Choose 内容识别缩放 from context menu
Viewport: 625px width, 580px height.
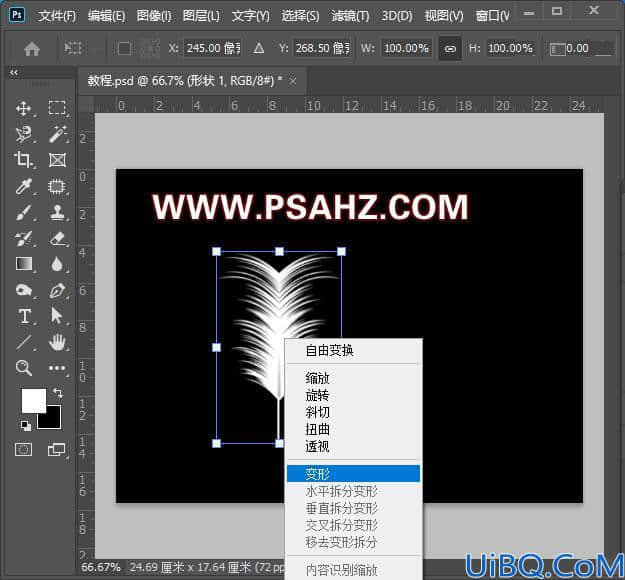pos(354,570)
